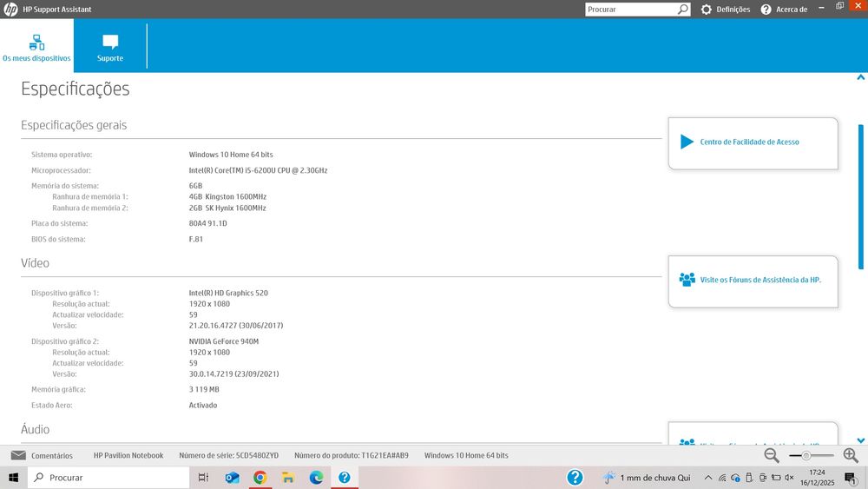The height and width of the screenshot is (489, 868).
Task: Click NVIDIA GeForce 940M text
Action: point(224,341)
